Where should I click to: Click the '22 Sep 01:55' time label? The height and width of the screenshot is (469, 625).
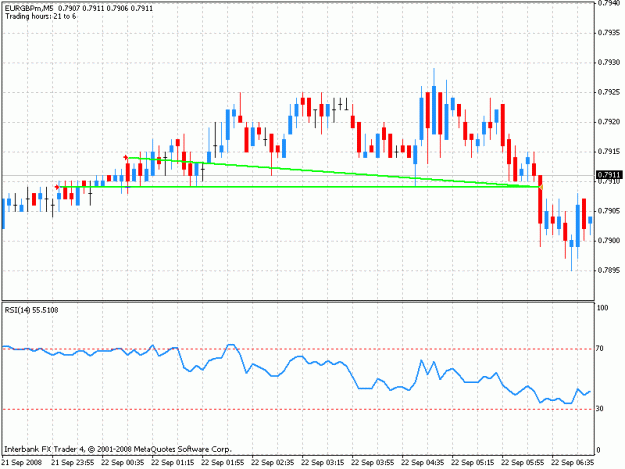pos(223,462)
